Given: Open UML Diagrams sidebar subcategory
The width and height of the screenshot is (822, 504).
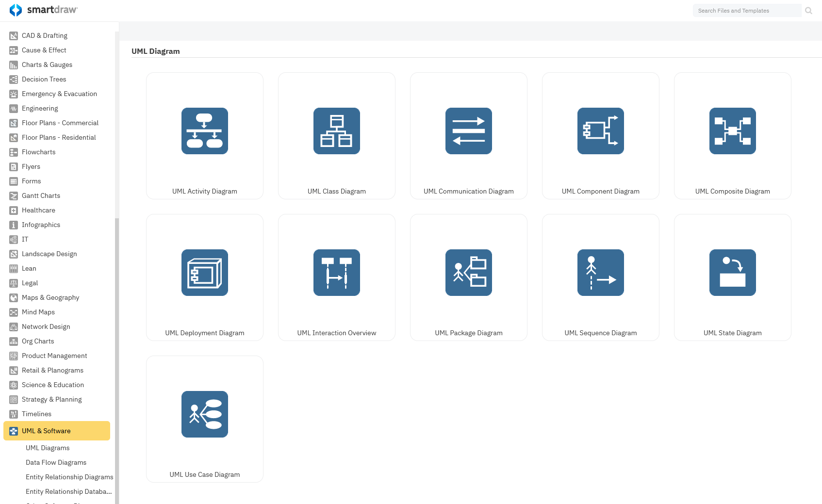Looking at the screenshot, I should coord(48,448).
